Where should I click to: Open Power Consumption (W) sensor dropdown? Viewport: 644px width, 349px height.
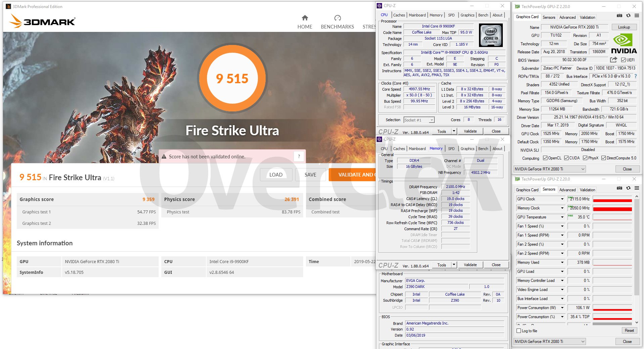pos(562,308)
